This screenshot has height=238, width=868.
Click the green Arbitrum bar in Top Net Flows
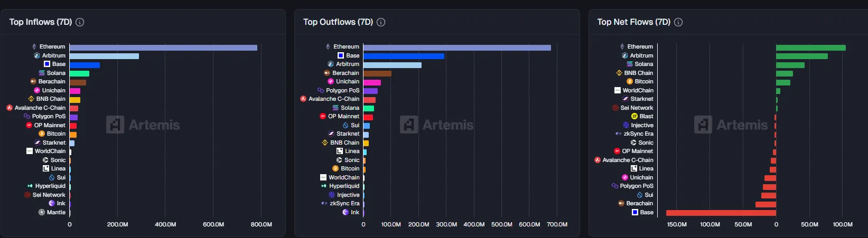click(x=801, y=56)
